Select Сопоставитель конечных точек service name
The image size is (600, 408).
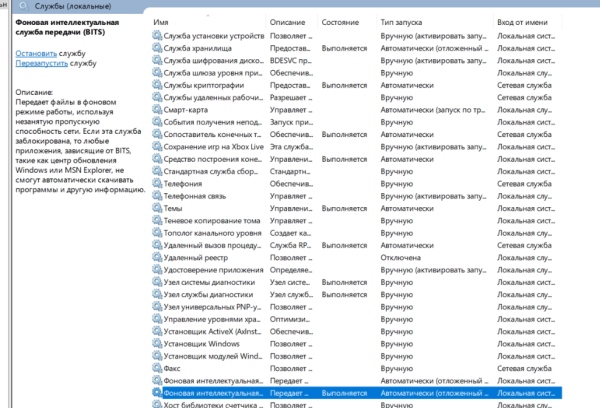click(212, 134)
